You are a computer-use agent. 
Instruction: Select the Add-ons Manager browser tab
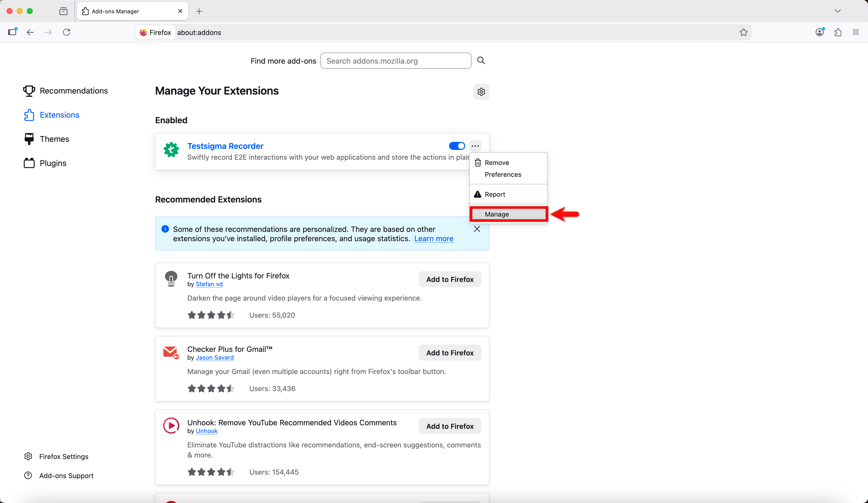tap(133, 11)
